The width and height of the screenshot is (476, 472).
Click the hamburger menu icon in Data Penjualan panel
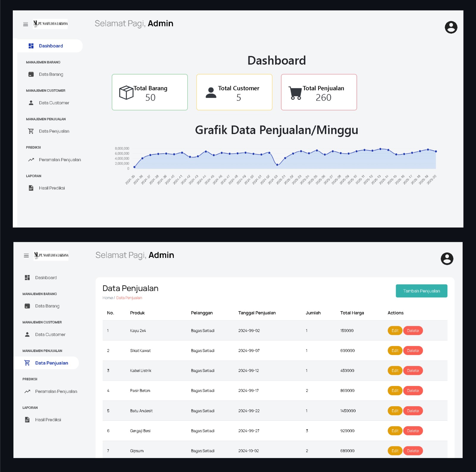pyautogui.click(x=26, y=256)
